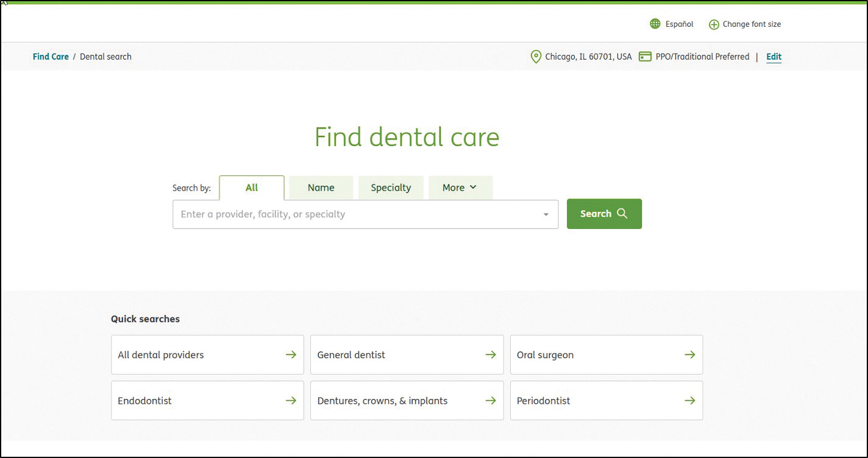The width and height of the screenshot is (868, 458).
Task: Click the plus circle font size icon
Action: click(x=714, y=24)
